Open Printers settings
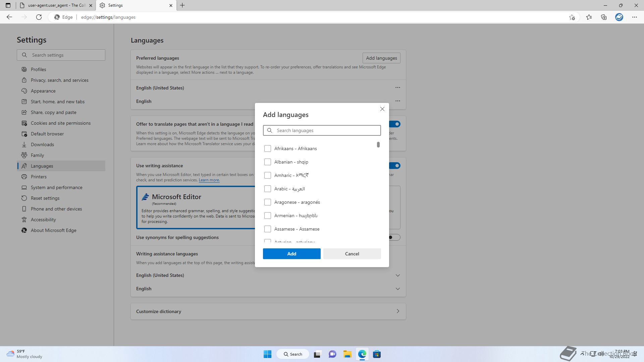The image size is (644, 362). click(61, 177)
